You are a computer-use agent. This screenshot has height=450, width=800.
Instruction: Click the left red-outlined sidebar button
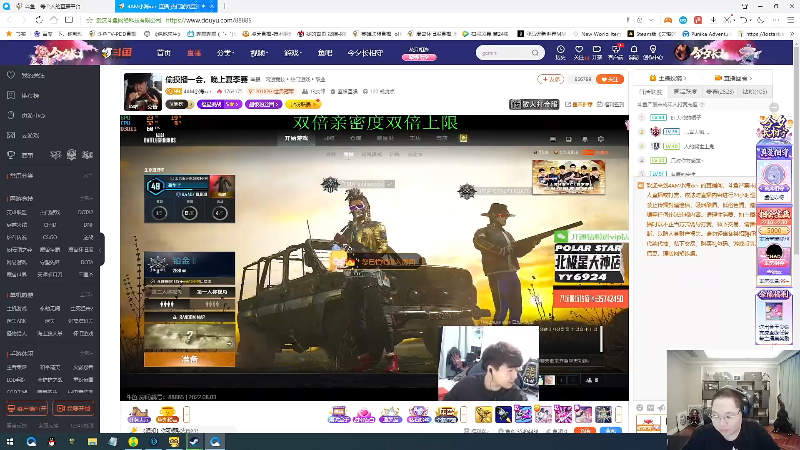pyautogui.click(x=27, y=408)
